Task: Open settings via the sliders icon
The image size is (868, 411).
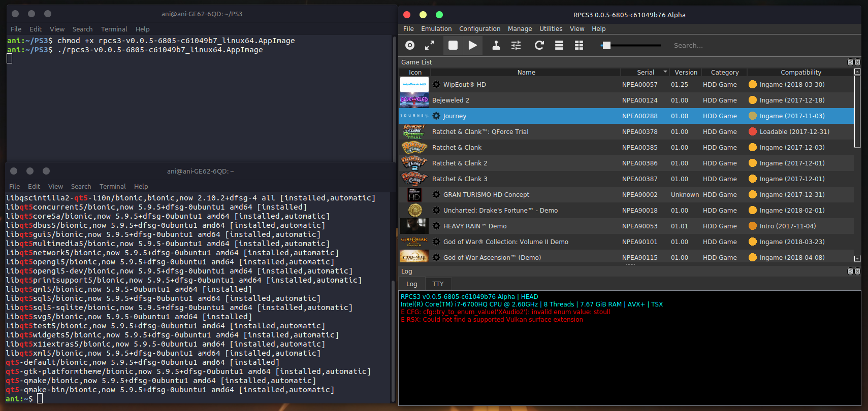Action: pyautogui.click(x=516, y=45)
